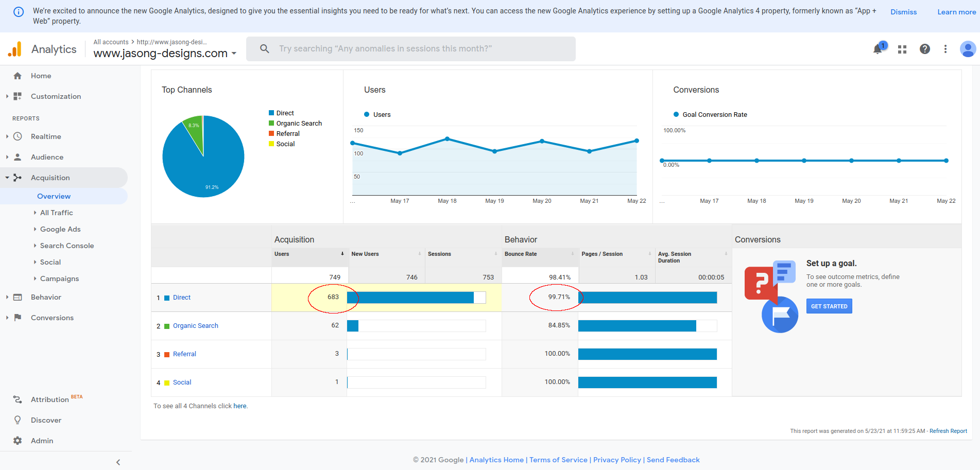Open the Organic Search channel link
Image resolution: width=980 pixels, height=470 pixels.
click(x=196, y=326)
